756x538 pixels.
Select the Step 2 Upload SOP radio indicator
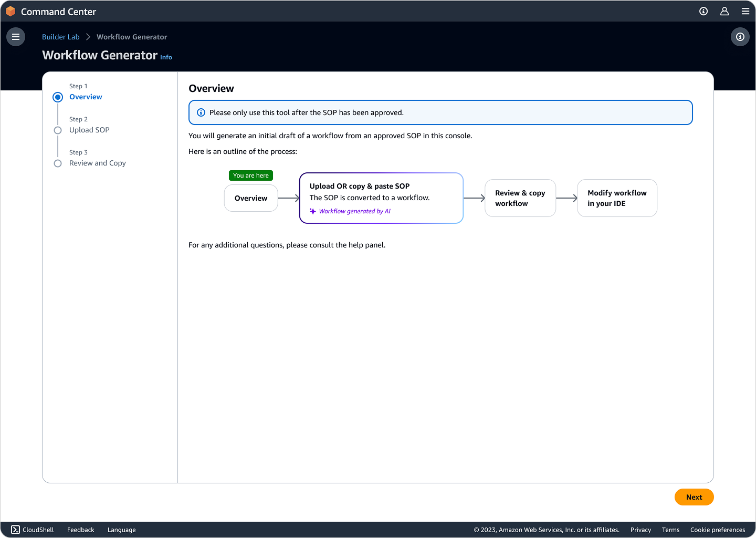(58, 130)
